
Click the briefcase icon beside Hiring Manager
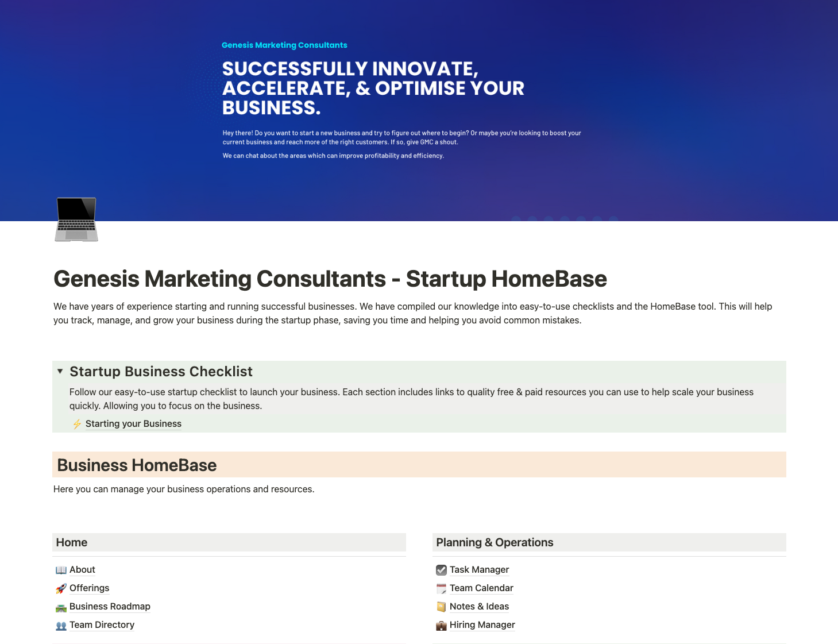coord(441,625)
